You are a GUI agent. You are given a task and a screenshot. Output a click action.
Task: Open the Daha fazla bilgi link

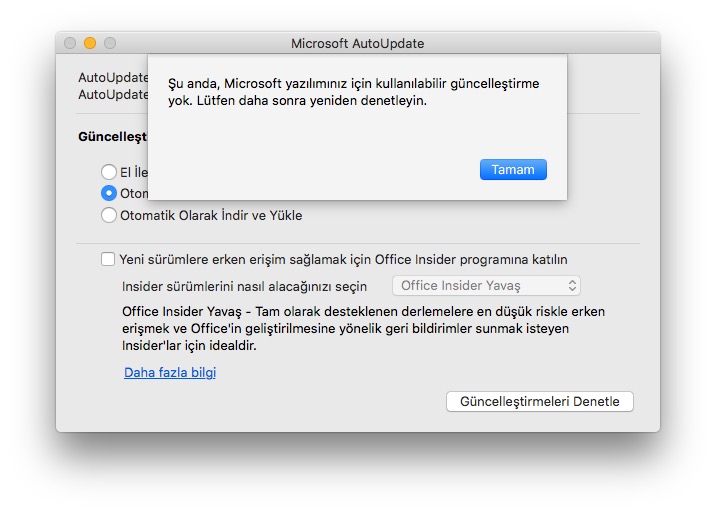(170, 372)
